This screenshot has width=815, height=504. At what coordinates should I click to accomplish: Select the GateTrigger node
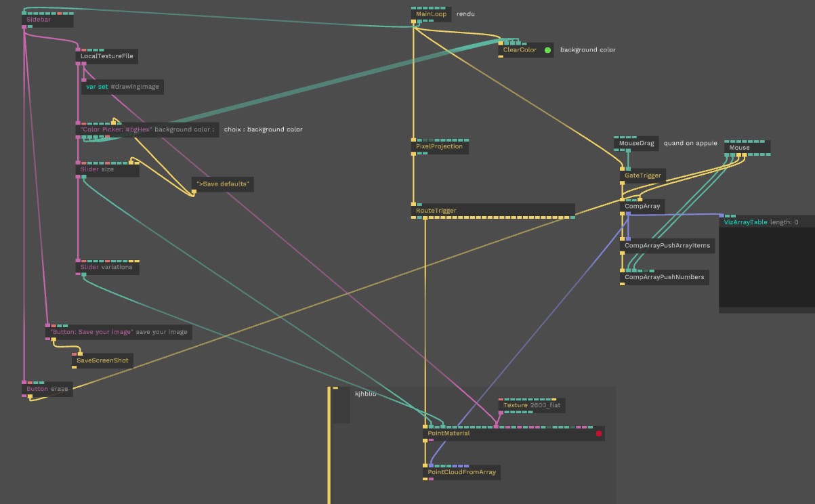point(642,175)
